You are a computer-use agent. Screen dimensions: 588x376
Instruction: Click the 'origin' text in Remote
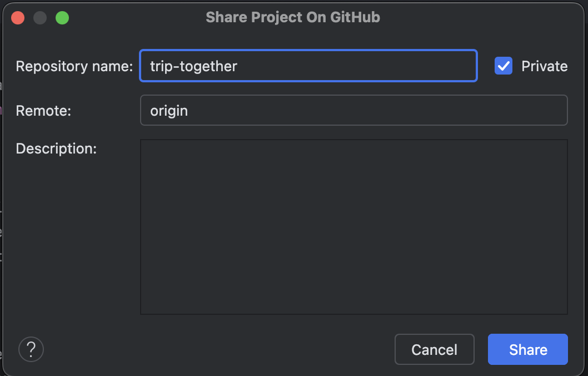[x=169, y=111]
